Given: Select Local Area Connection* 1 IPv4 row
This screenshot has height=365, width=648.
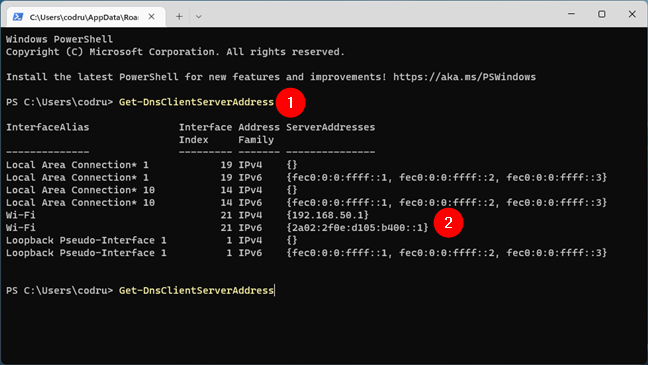Looking at the screenshot, I should point(152,165).
